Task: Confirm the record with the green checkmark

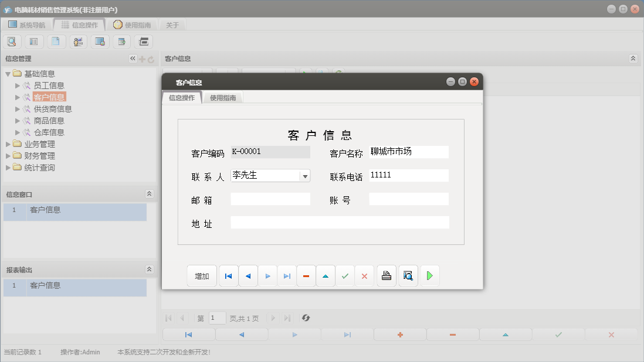Action: tap(344, 275)
